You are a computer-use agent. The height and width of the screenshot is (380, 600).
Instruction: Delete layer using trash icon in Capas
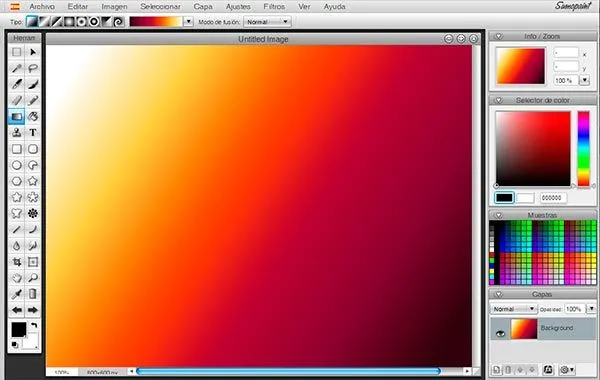click(508, 370)
